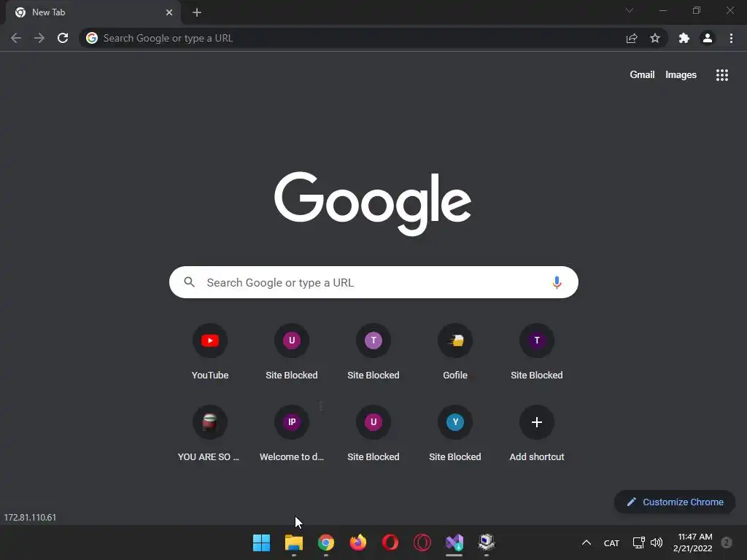Screen dimensions: 747x560
Task: Launch Firefox from the taskbar
Action: coord(357,542)
